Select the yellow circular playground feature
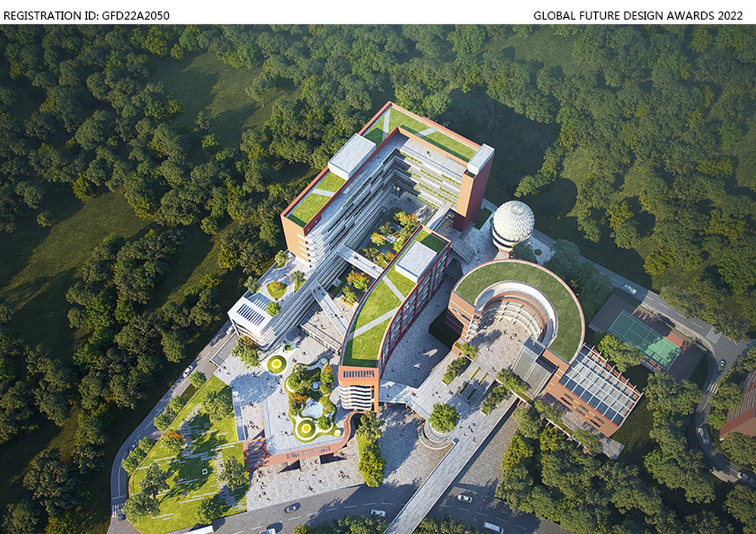The width and height of the screenshot is (756, 534). pos(275,363)
